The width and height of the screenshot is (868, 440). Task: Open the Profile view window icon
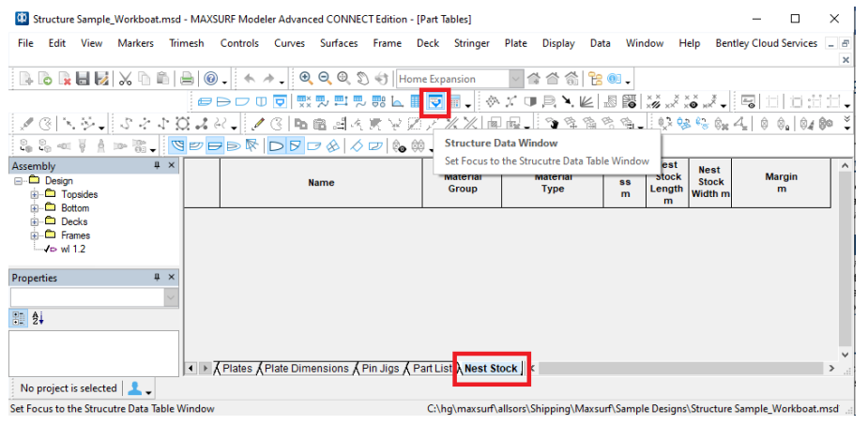click(242, 102)
